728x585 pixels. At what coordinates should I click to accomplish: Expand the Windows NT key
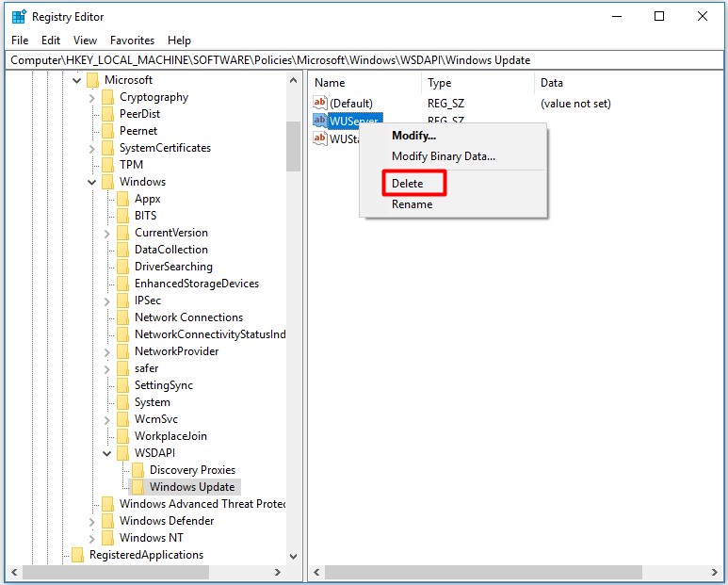coord(92,538)
